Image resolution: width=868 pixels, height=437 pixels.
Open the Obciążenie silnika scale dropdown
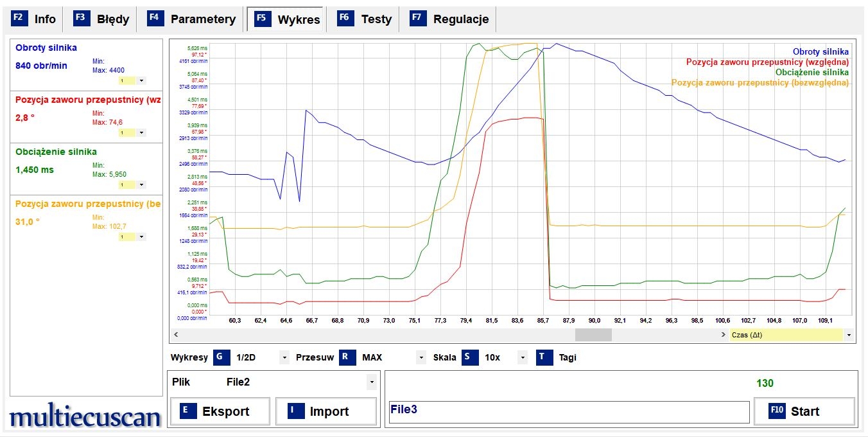[141, 185]
